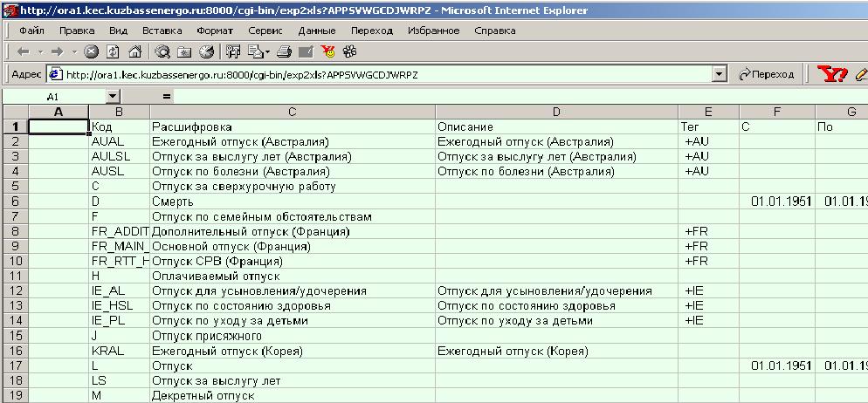Click the Yahoo Y! toolbar icon
This screenshot has width=868, height=403.
click(832, 75)
